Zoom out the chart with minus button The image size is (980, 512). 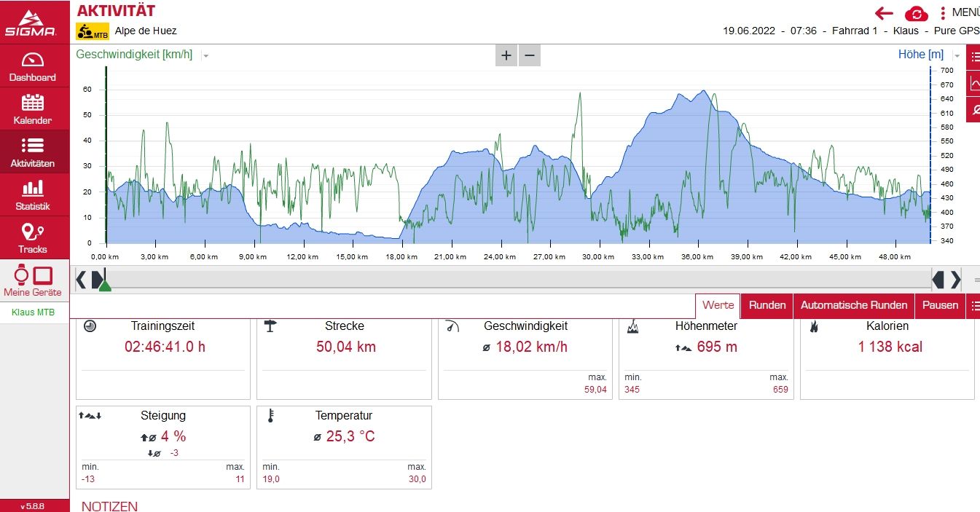click(x=530, y=55)
